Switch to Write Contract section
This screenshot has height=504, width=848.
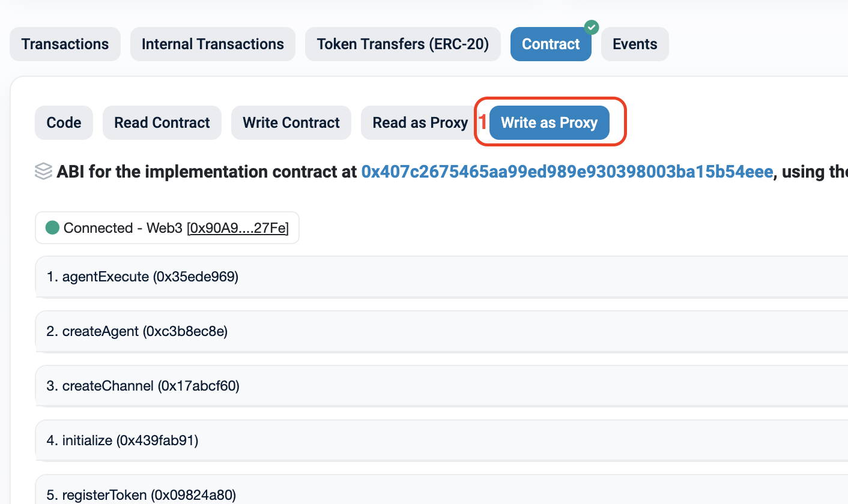(291, 123)
